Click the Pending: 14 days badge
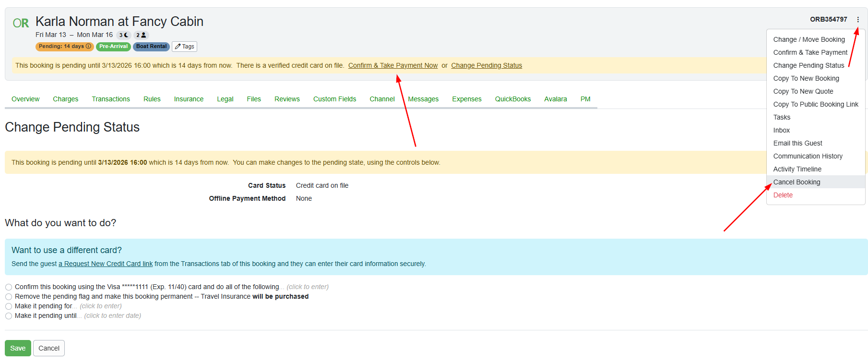Viewport: 868px width, 364px height. tap(64, 47)
